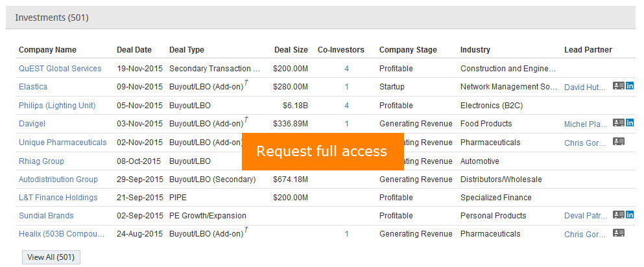
Task: Click Buyout/LBO (Secondary) deal type cell
Action: pos(212,180)
